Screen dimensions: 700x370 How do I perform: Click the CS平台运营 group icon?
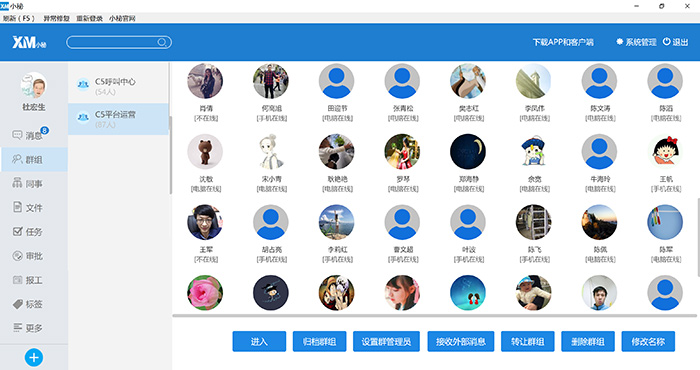[x=83, y=117]
